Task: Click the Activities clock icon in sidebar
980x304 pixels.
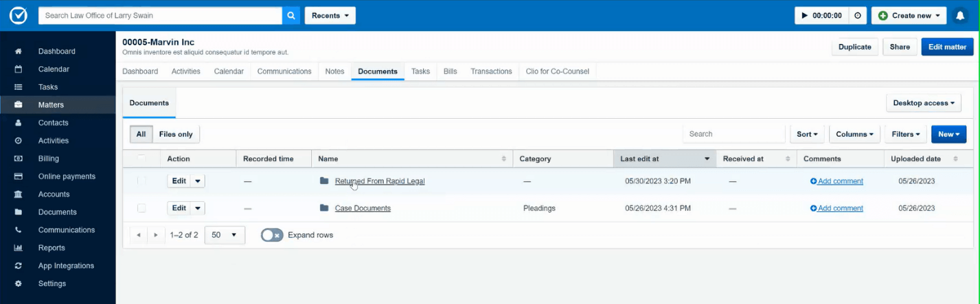Action: tap(19, 141)
